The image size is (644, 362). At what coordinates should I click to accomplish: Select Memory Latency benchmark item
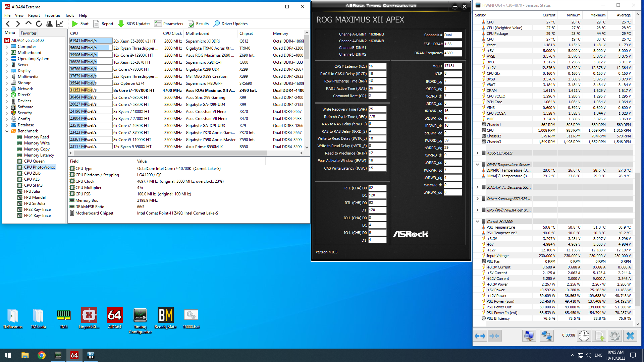39,155
